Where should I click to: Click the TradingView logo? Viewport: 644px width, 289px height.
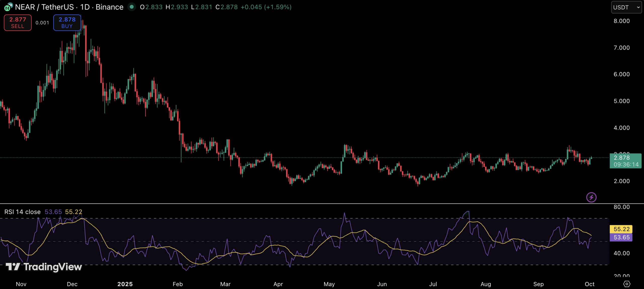tap(44, 267)
